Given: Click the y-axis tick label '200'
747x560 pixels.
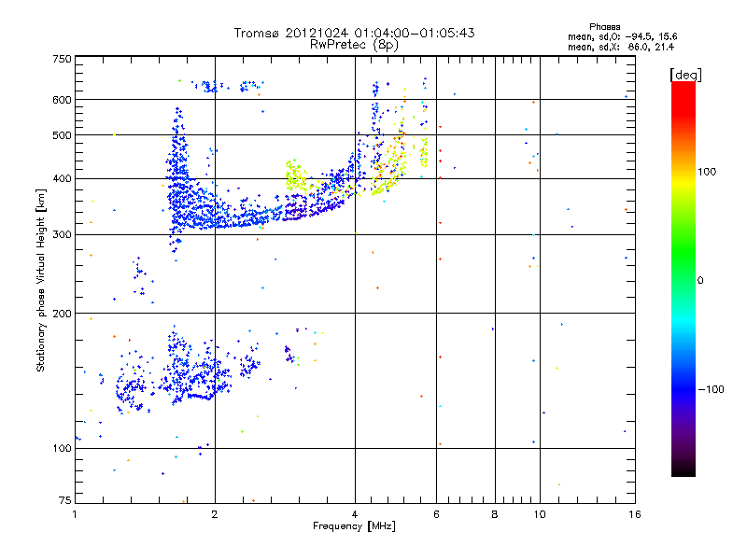Looking at the screenshot, I should pos(62,314).
